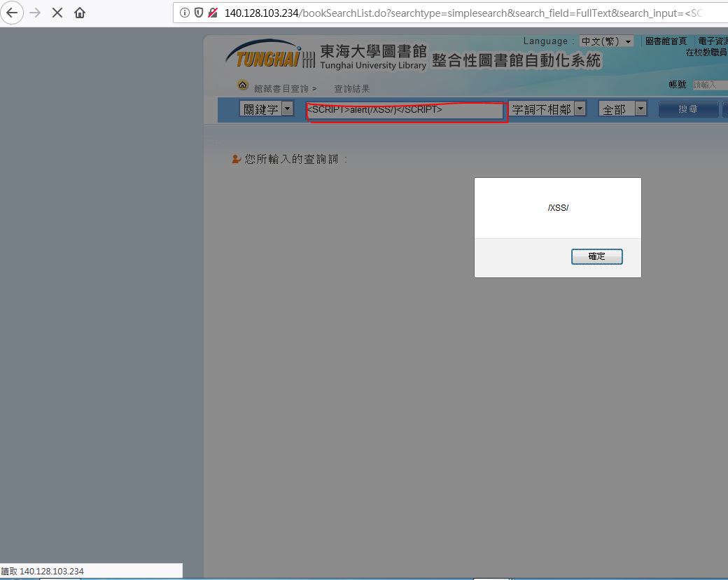
Task: Click the 搜尋 search button
Action: pyautogui.click(x=688, y=109)
